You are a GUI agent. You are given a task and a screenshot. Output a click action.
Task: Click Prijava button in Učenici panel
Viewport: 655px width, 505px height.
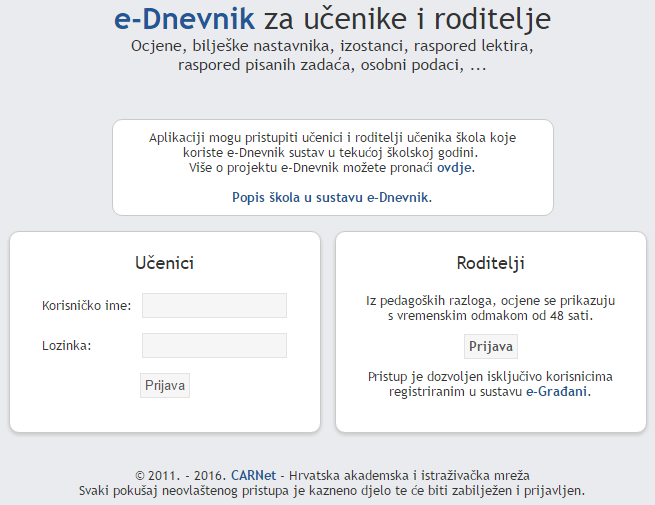pos(165,385)
